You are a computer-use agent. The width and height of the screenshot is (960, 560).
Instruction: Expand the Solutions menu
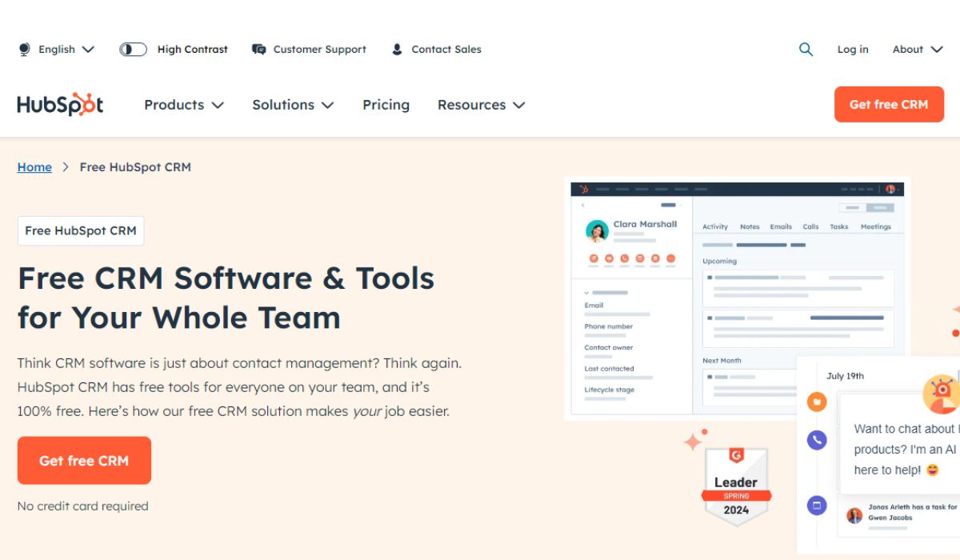tap(293, 105)
